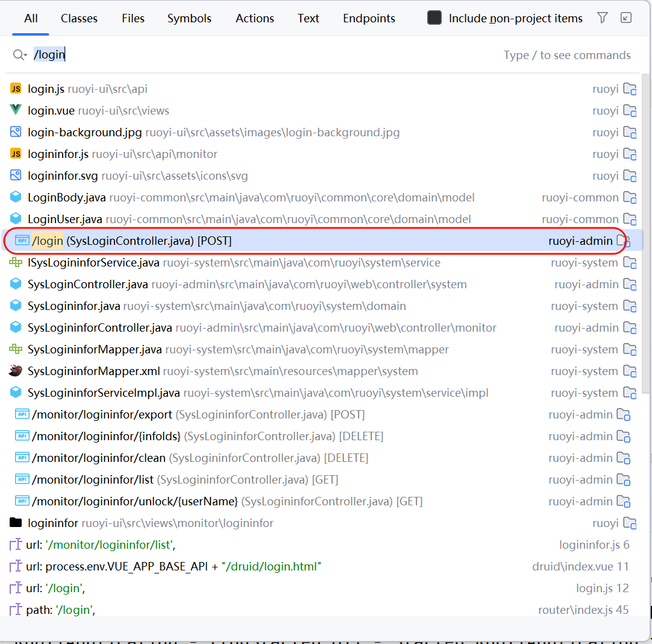
Task: Enable Include non-project items checkbox
Action: pos(434,18)
